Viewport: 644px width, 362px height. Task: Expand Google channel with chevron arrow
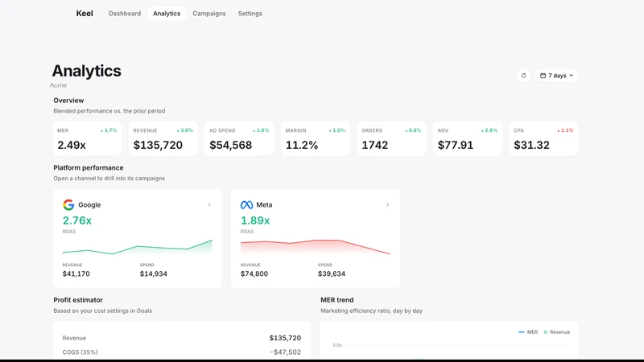(209, 204)
